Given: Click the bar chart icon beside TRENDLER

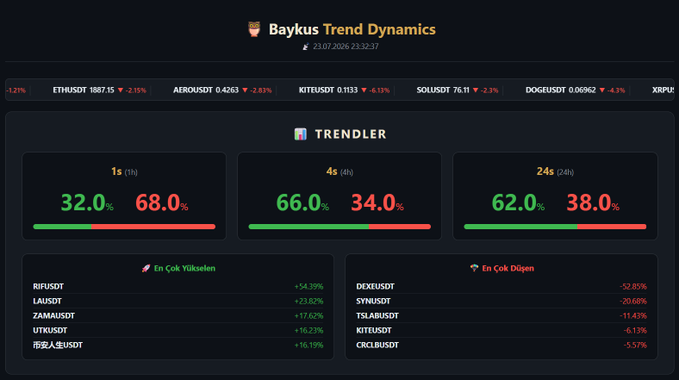Looking at the screenshot, I should (x=300, y=134).
